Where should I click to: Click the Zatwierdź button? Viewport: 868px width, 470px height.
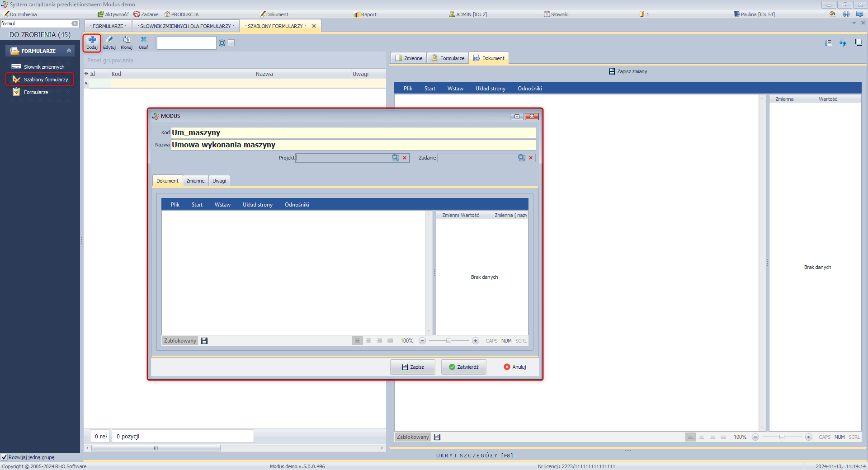pyautogui.click(x=463, y=367)
